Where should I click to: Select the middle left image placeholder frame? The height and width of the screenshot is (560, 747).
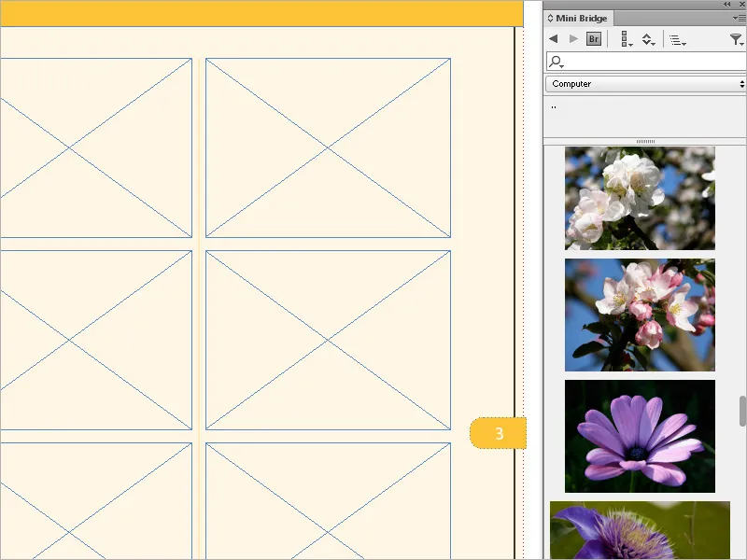pos(96,340)
